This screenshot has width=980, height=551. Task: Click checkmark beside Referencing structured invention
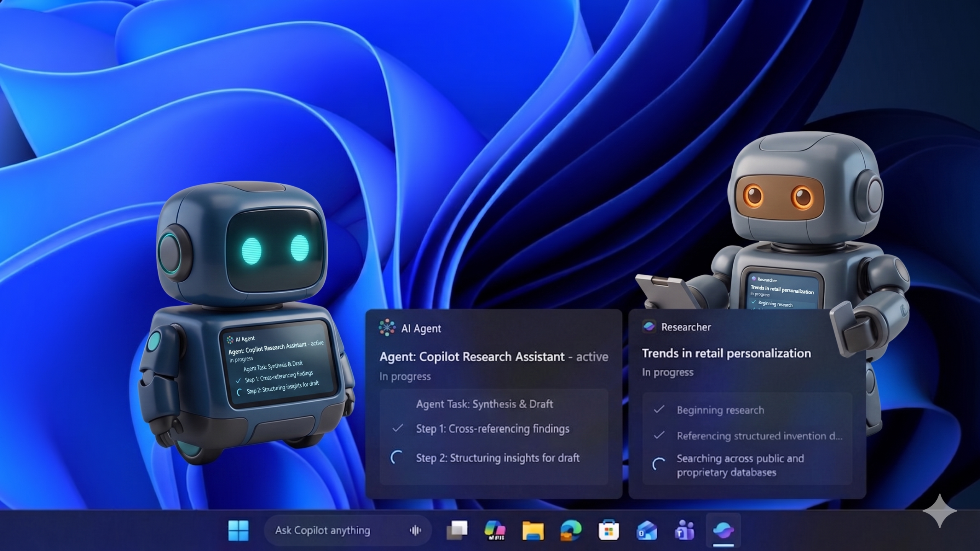click(x=659, y=435)
